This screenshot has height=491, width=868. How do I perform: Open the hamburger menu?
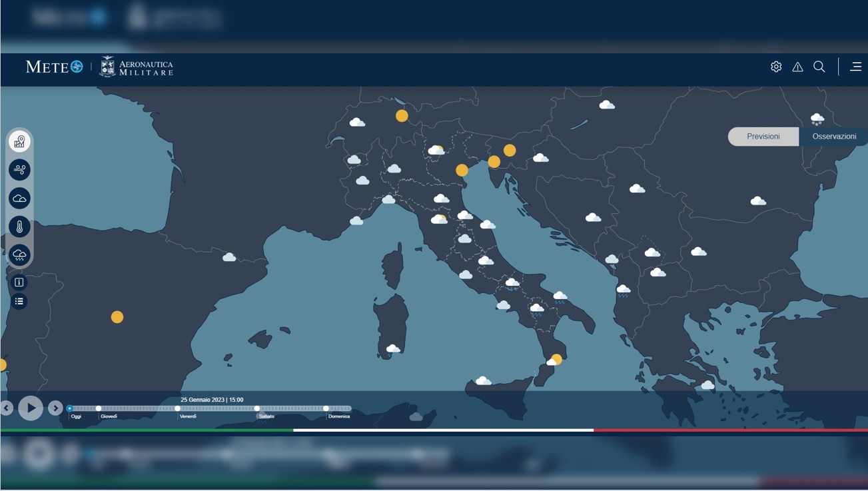(856, 67)
